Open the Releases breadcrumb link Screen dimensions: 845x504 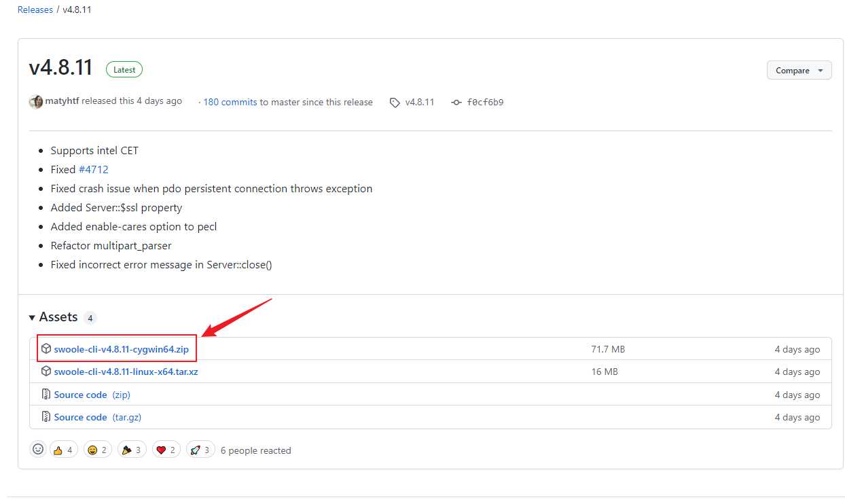(x=35, y=10)
